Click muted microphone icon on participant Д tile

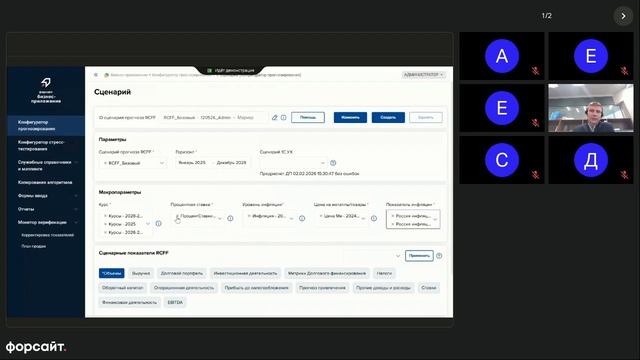[x=624, y=175]
